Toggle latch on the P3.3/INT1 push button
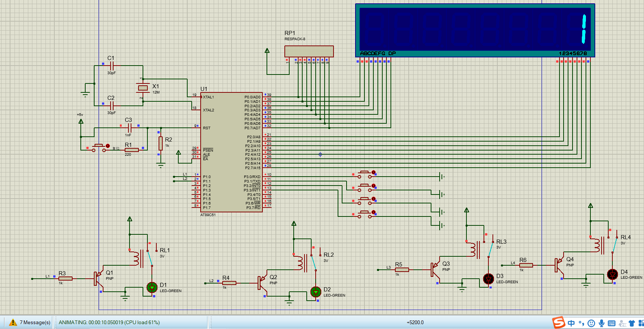Image resolution: width=644 pixels, height=329 pixels. point(373,212)
